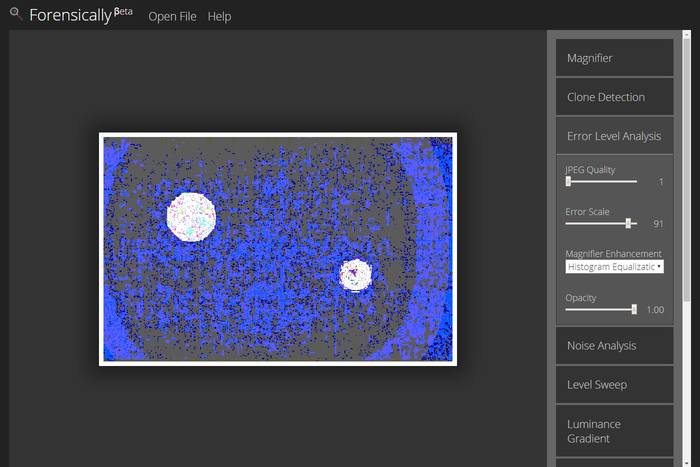Viewport: 700px width, 467px height.
Task: Click the Opacity value 1.00
Action: click(x=655, y=310)
